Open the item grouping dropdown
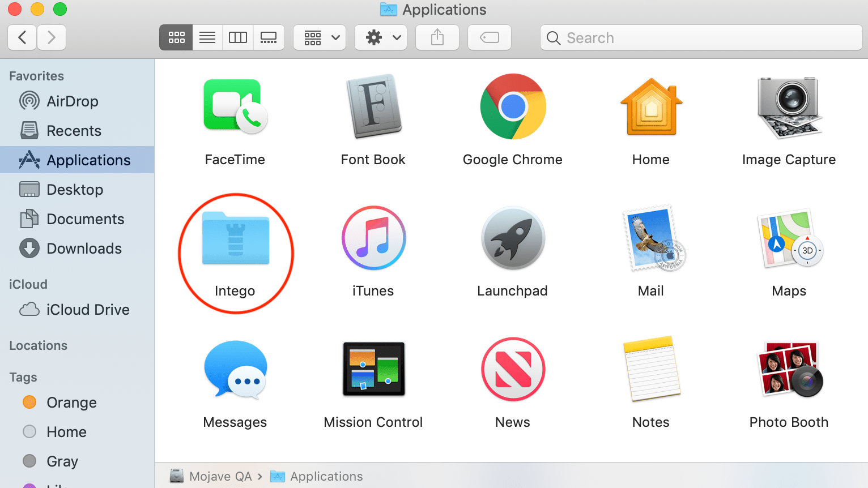The height and width of the screenshot is (488, 868). click(x=319, y=37)
